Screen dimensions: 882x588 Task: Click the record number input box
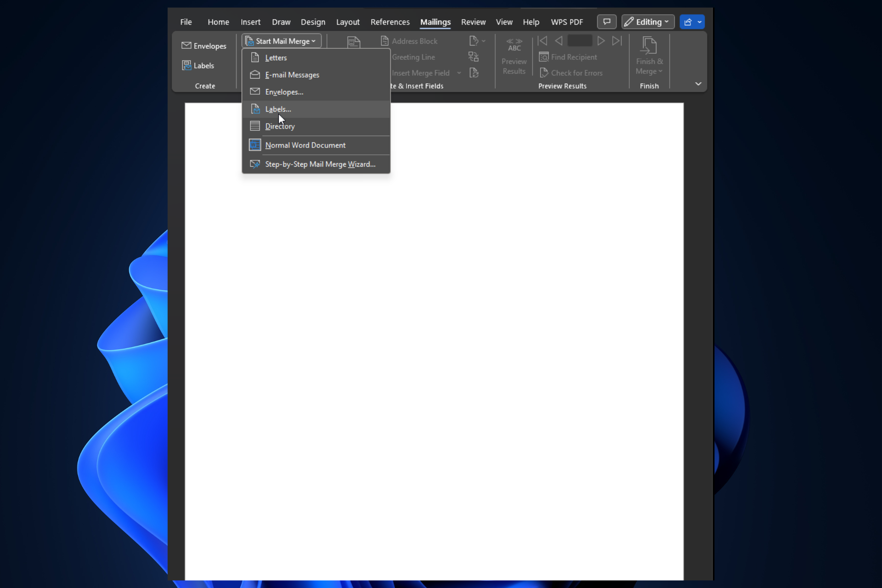(x=580, y=41)
